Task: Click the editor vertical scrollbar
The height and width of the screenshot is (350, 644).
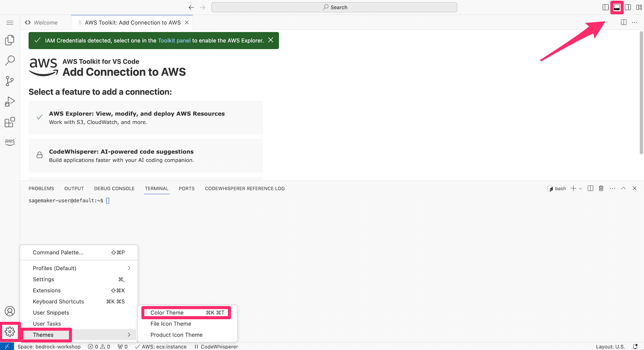Action: coord(641,93)
